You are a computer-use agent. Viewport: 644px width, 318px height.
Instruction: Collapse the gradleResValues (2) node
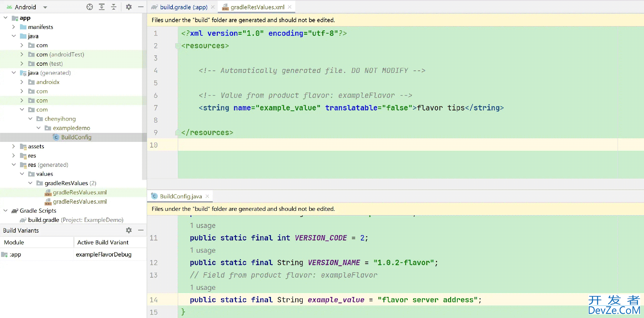(x=30, y=183)
